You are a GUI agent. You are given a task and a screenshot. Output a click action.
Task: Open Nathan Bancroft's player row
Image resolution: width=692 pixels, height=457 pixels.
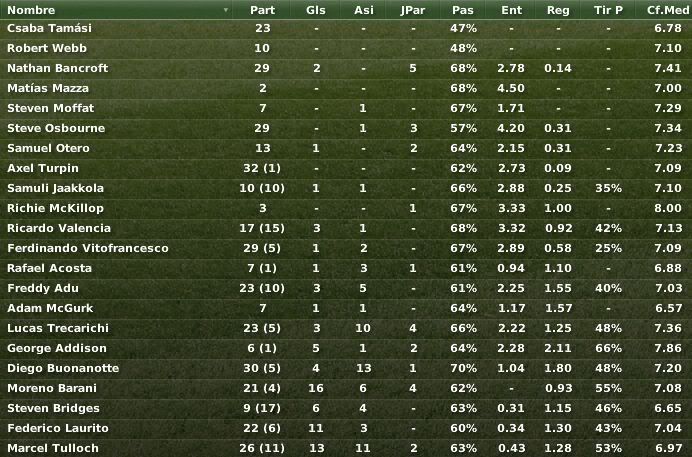pyautogui.click(x=346, y=68)
